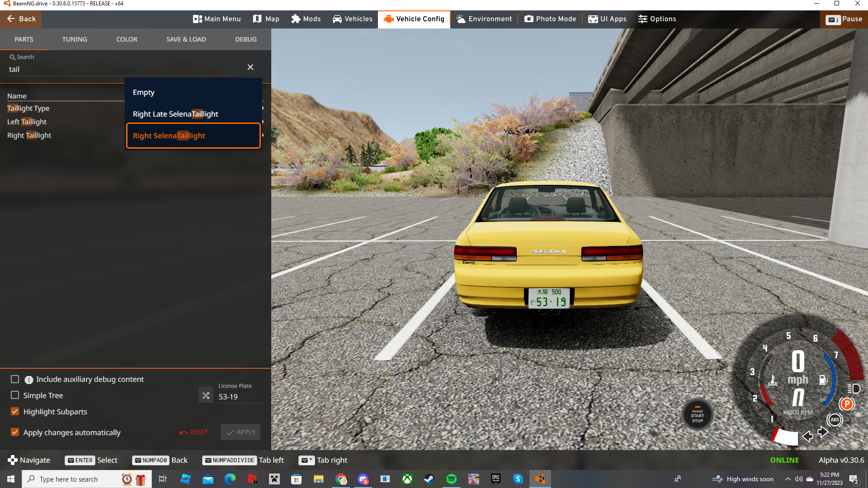Click the Tab right hint

tap(323, 460)
